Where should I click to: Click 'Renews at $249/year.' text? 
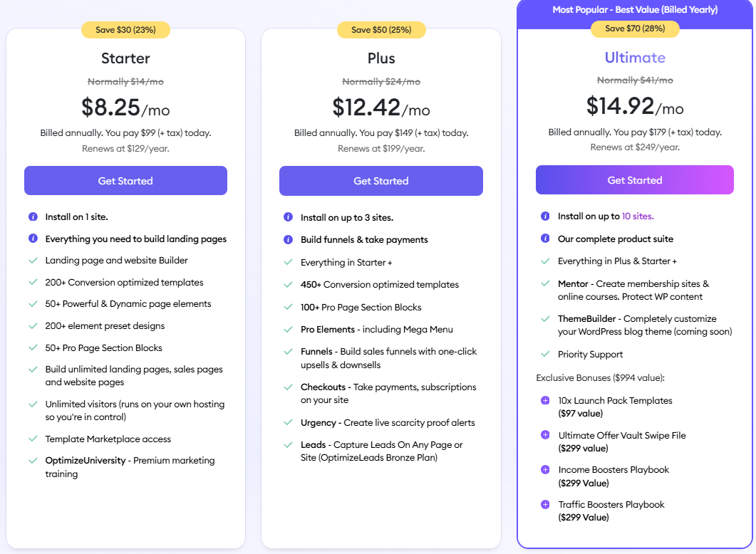click(635, 147)
